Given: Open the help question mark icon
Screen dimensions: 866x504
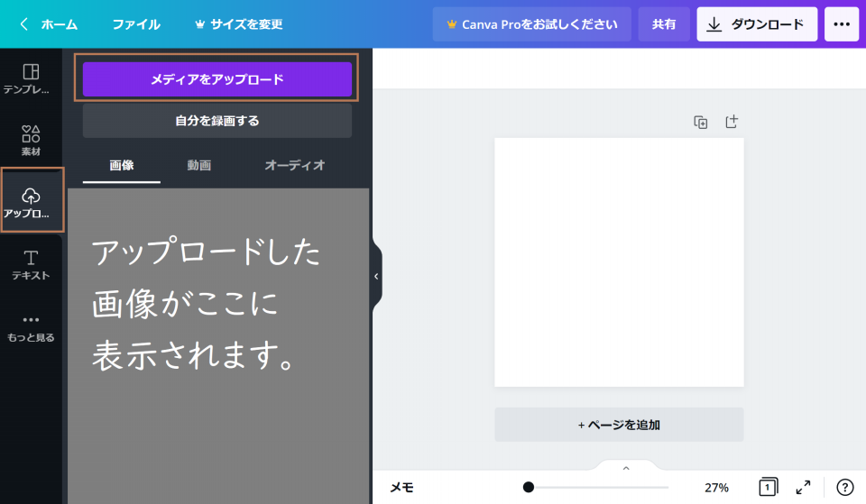Looking at the screenshot, I should (x=844, y=487).
